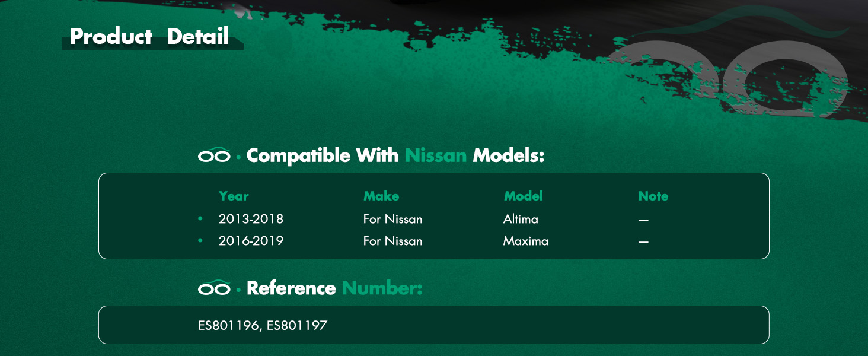The height and width of the screenshot is (356, 868).
Task: Click the Model column header
Action: pos(524,196)
